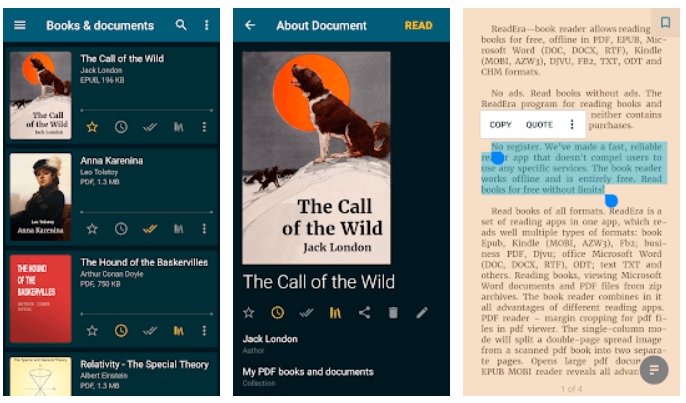Tap the READ button in About Document
The width and height of the screenshot is (686, 403).
418,26
